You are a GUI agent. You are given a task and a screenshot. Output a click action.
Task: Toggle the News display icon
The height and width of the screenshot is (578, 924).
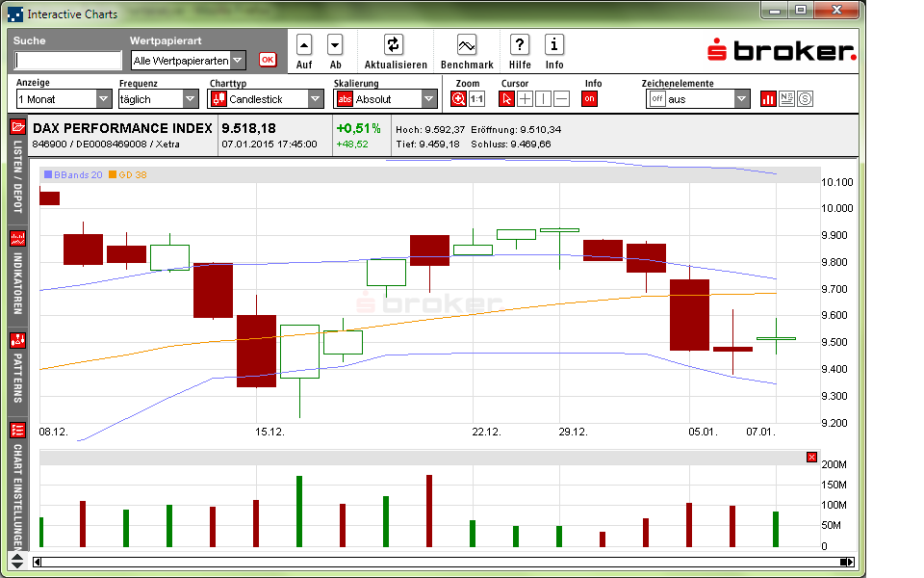pos(786,99)
